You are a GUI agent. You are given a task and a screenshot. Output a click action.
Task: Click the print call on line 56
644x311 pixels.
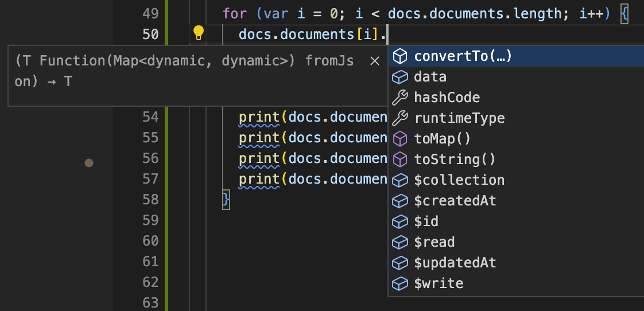(259, 159)
